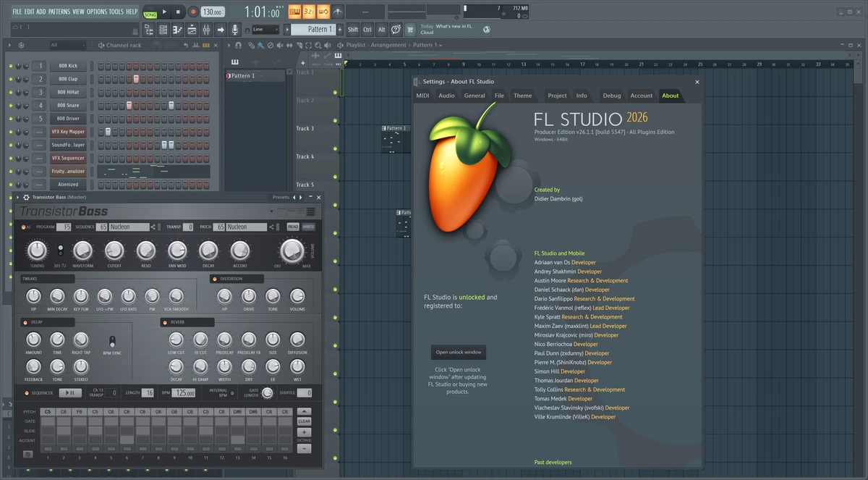Select the Mute tool in Playlist toolbar
Viewport: 868px width, 480px height.
point(280,45)
